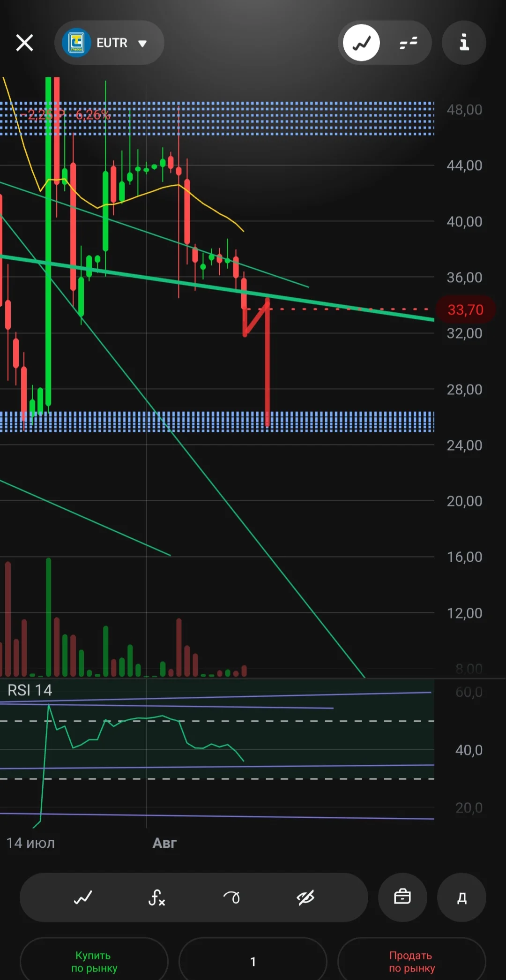Open the EUTR ticker dropdown

[110, 43]
